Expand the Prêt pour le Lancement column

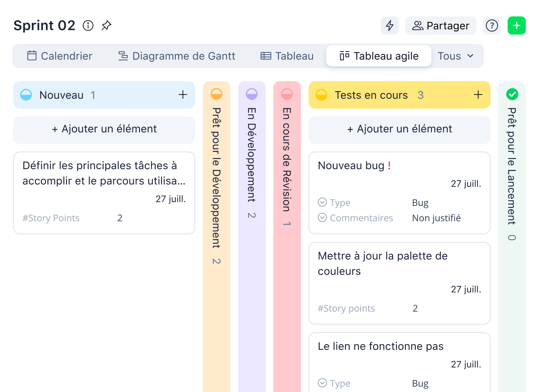[512, 236]
